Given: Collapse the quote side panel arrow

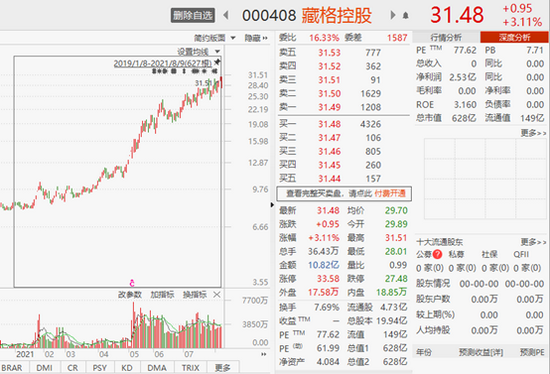Looking at the screenshot, I should (272, 205).
